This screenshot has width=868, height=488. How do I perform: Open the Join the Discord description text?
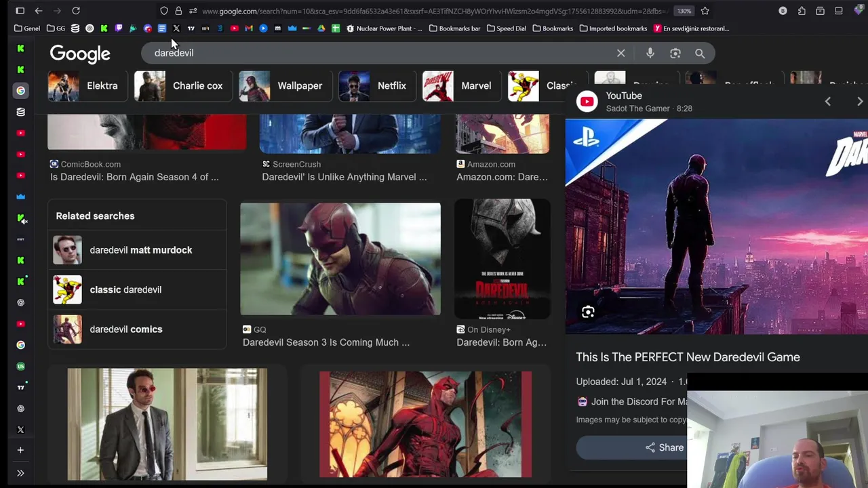tap(639, 402)
